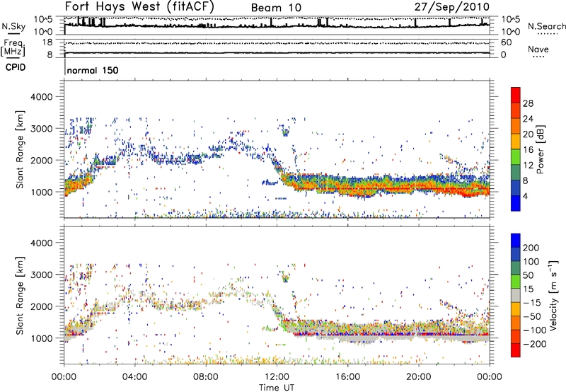Screen dimensions: 566x392
Task: Click the 'N.Search' legend label
Action: point(546,26)
